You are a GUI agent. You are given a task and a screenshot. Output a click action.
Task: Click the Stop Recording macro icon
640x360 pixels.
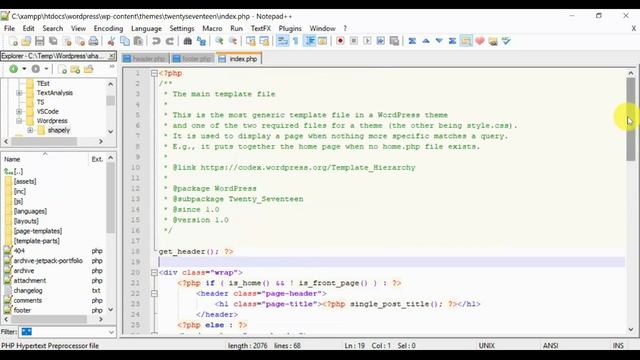click(353, 41)
